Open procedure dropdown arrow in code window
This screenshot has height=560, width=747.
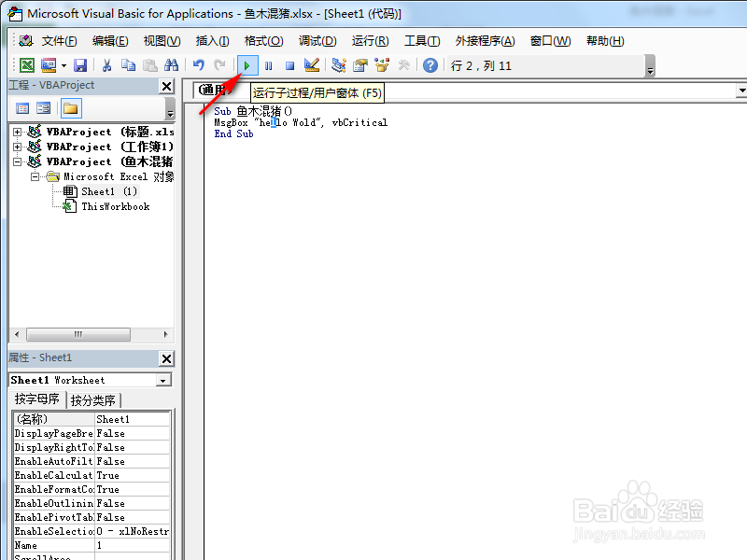(741, 90)
